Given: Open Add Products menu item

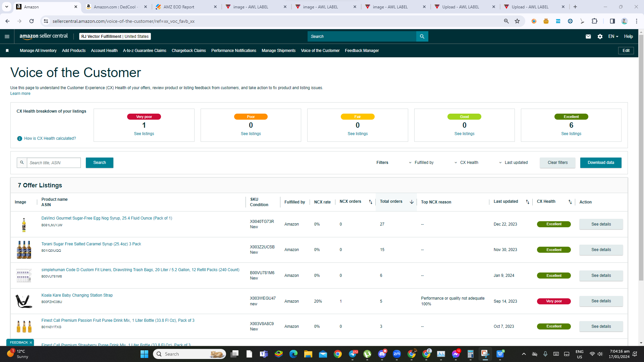Looking at the screenshot, I should 74,51.
